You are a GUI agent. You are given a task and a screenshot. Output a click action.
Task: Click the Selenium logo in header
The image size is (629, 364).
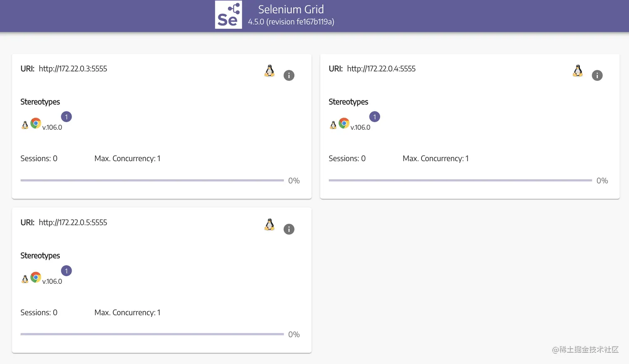coord(228,15)
